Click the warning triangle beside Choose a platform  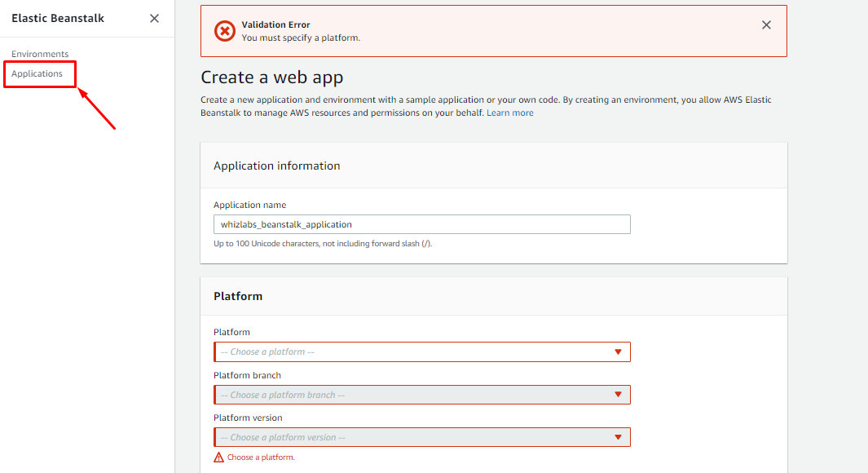coord(218,457)
